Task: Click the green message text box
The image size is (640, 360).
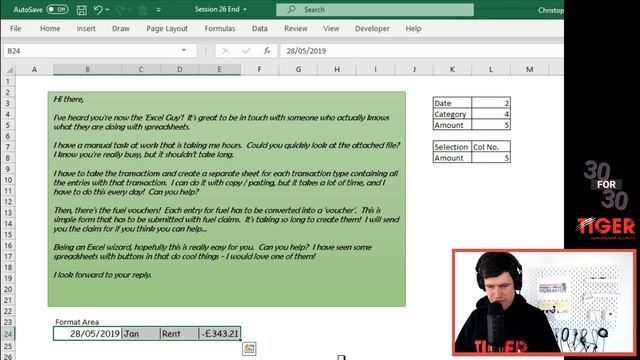Action: coord(227,199)
